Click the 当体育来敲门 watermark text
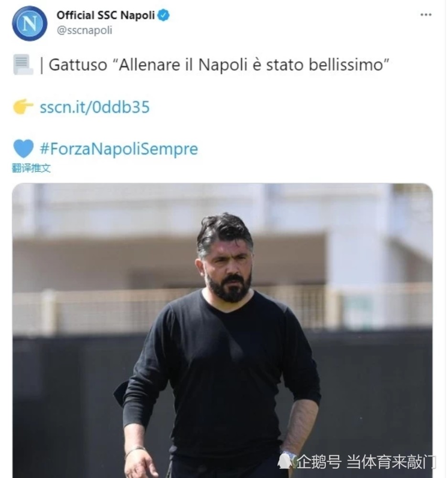The width and height of the screenshot is (448, 478). click(x=391, y=462)
